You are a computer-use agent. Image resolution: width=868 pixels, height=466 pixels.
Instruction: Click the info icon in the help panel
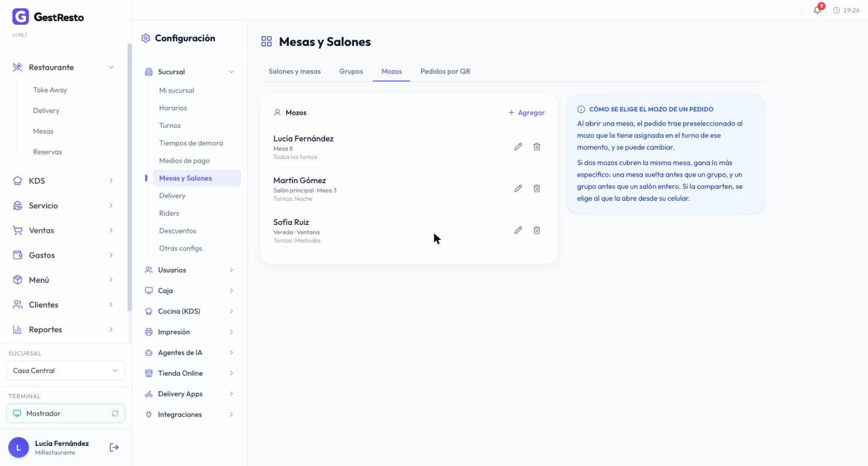pos(581,110)
